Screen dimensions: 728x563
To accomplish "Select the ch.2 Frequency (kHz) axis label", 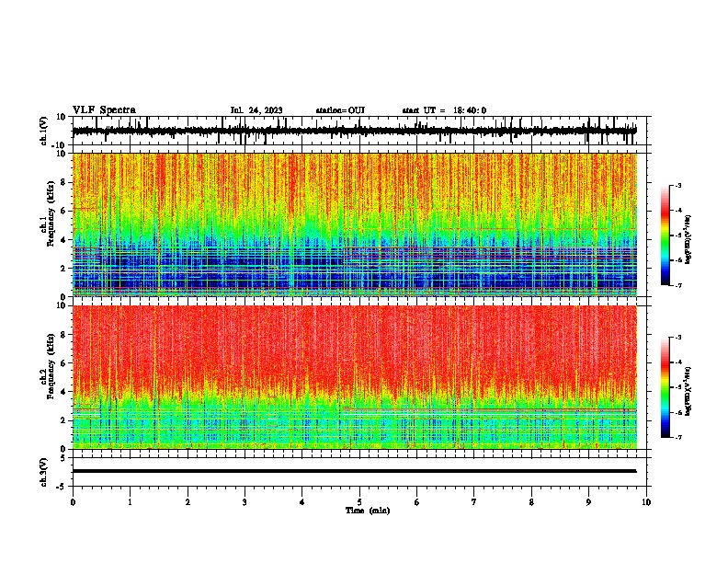I will coord(48,366).
